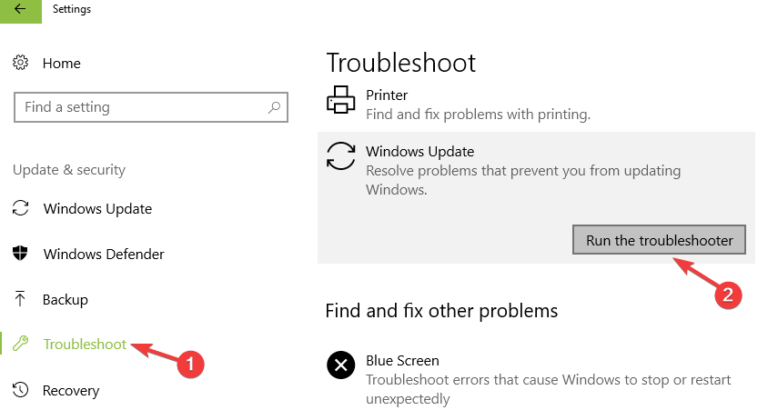Select Troubleshoot in the sidebar
The width and height of the screenshot is (768, 410).
(x=85, y=344)
